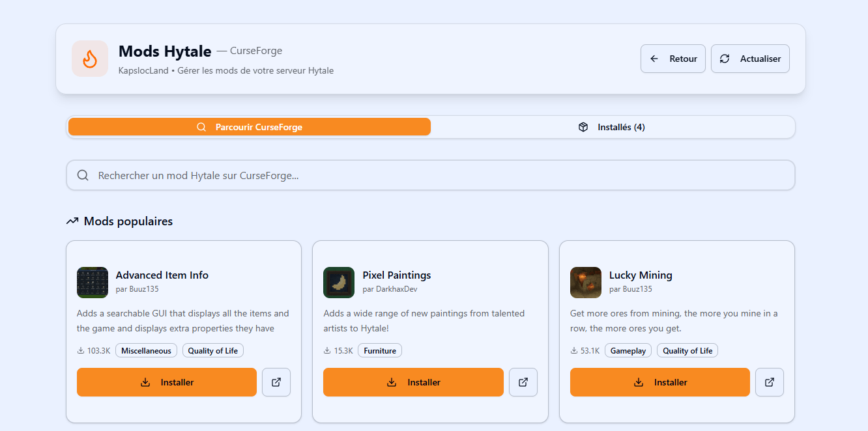Click the 103.3K download count
This screenshot has width=868, height=431.
point(94,351)
